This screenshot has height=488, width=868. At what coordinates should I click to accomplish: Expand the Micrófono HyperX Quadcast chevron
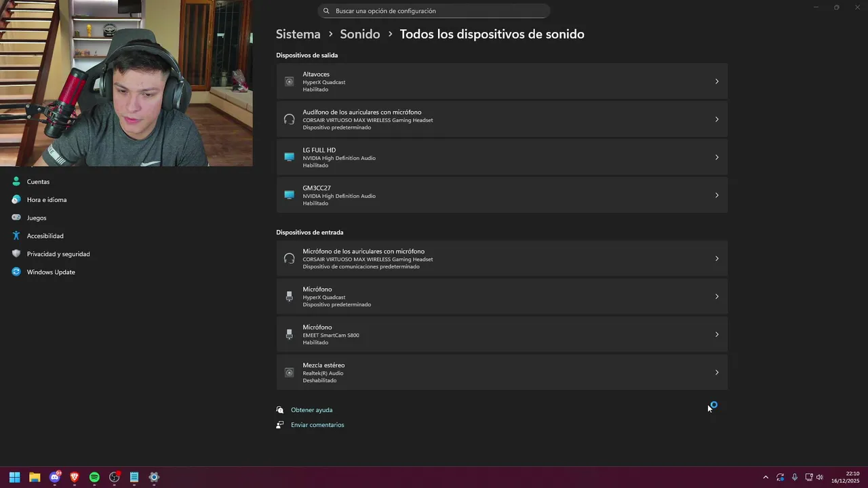pyautogui.click(x=717, y=296)
